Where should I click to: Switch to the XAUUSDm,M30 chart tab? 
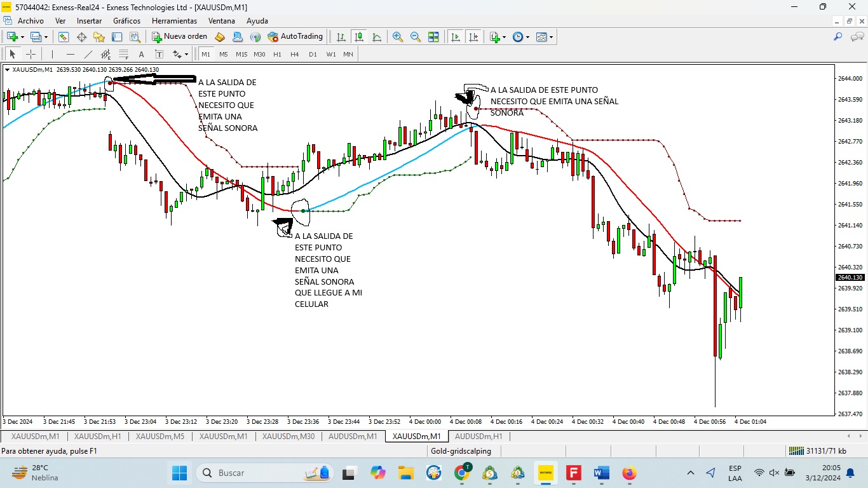pyautogui.click(x=288, y=437)
